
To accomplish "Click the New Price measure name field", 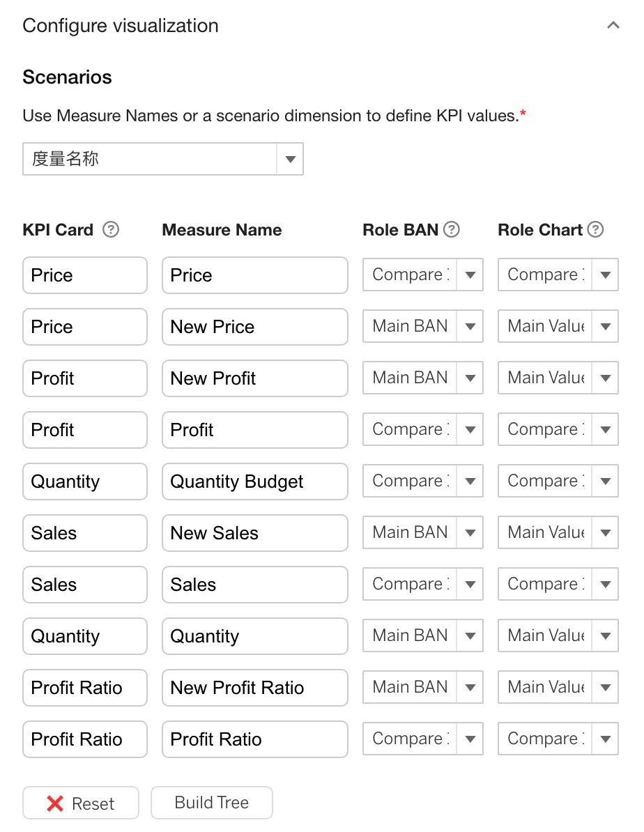I will click(x=255, y=327).
